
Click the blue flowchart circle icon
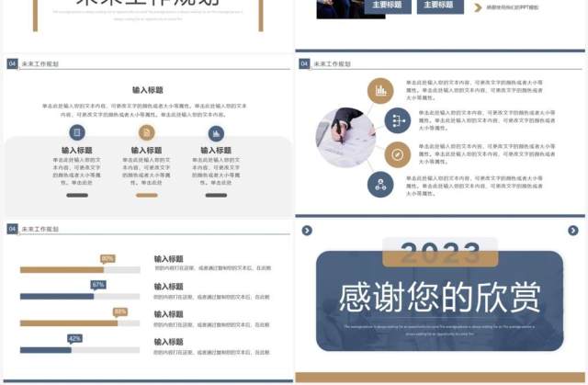click(x=398, y=120)
